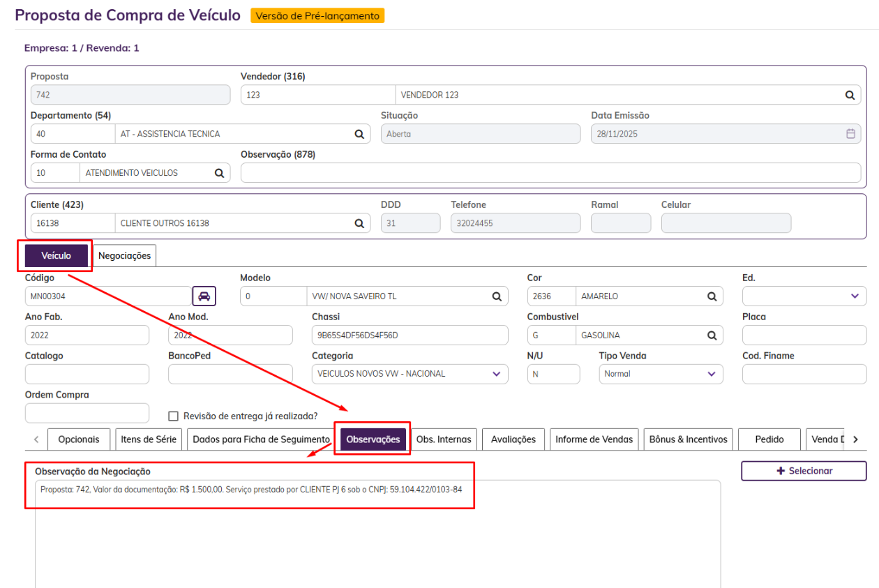This screenshot has width=879, height=588.
Task: Open the Tipo Venda dropdown
Action: coord(661,374)
